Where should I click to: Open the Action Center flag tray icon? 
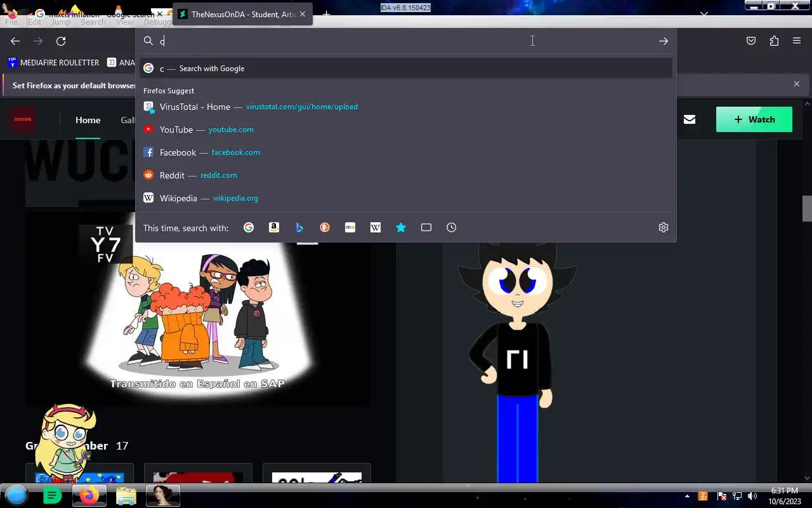[721, 496]
